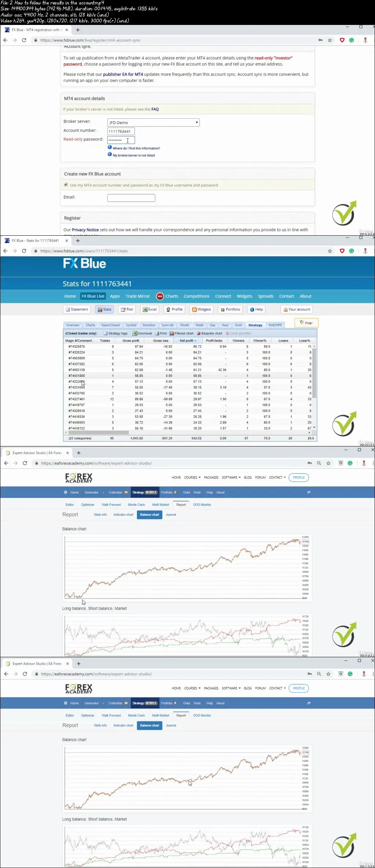Switch to the MAE/MFE stats tab
Image resolution: width=375 pixels, height=868 pixels.
[x=275, y=325]
